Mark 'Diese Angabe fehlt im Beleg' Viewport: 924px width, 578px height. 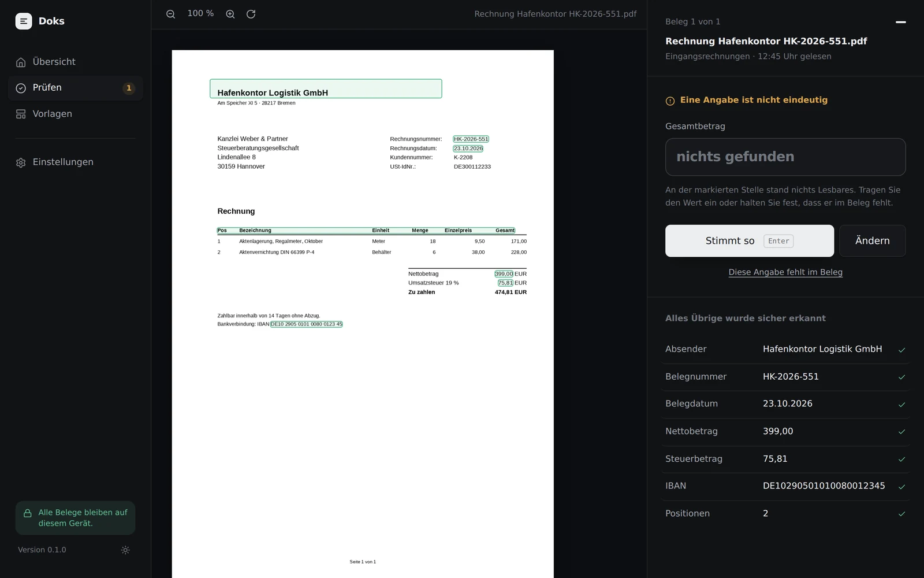(x=785, y=272)
